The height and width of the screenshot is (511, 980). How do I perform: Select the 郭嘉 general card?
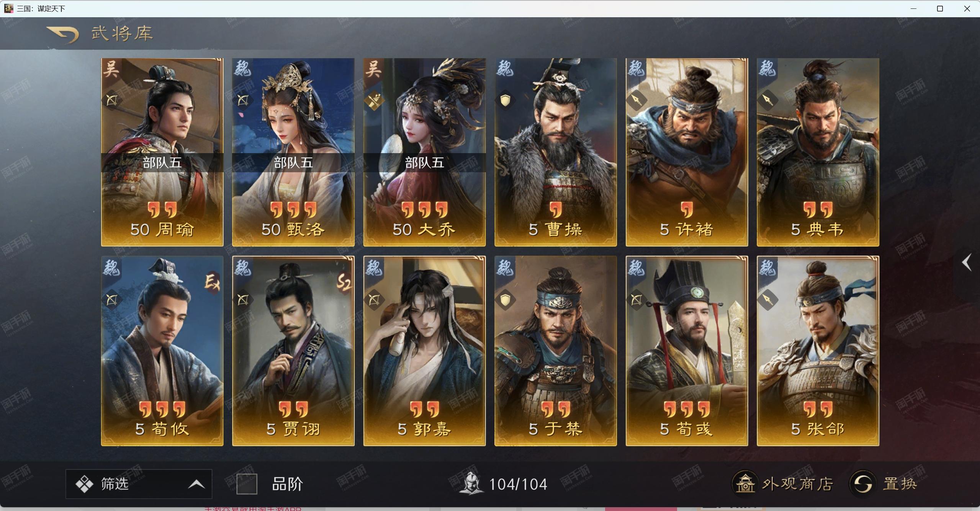pyautogui.click(x=424, y=351)
